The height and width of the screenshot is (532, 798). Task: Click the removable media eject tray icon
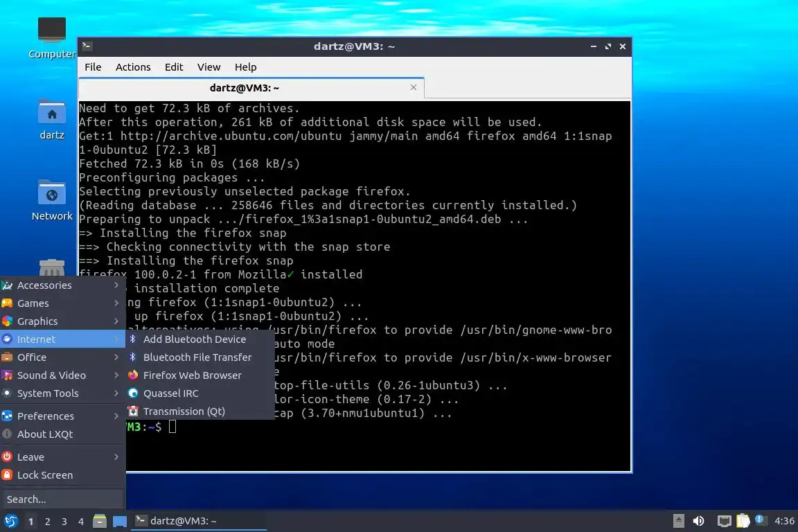678,521
